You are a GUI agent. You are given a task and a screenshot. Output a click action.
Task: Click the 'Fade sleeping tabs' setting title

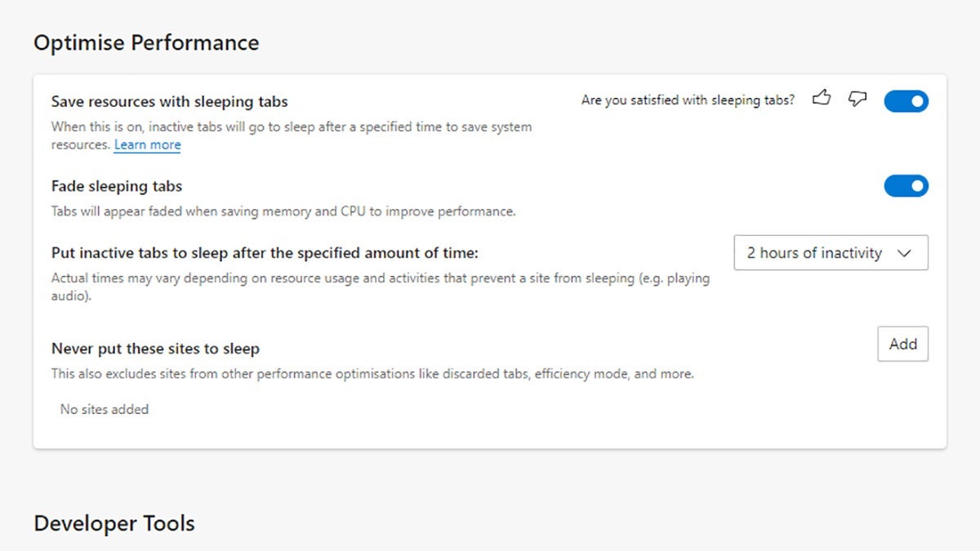117,186
